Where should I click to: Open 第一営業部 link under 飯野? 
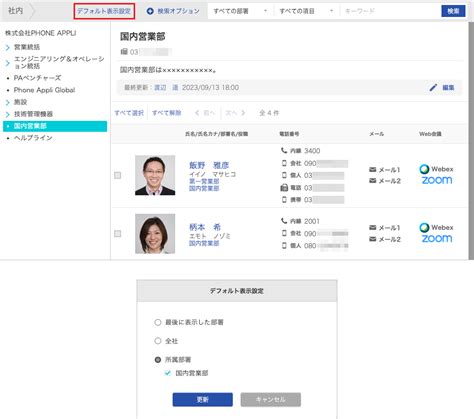point(204,181)
